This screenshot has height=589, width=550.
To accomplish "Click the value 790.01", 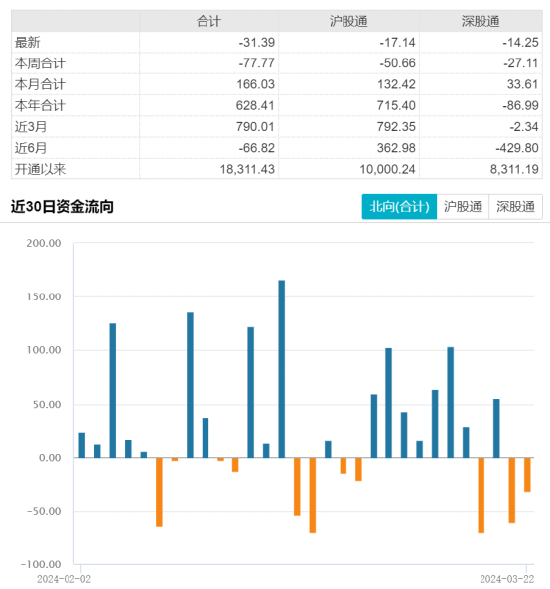I will point(255,127).
